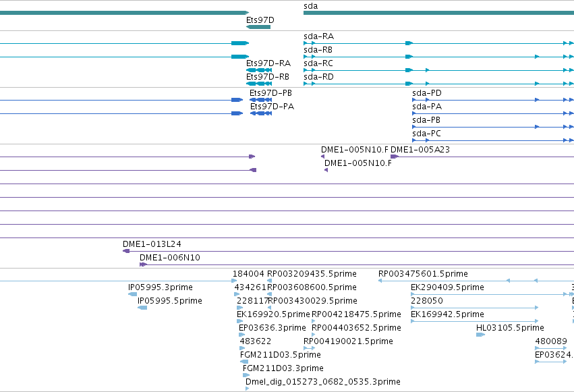The width and height of the screenshot is (574, 392).
Task: Click the Ets97D gene label
Action: pyautogui.click(x=260, y=20)
